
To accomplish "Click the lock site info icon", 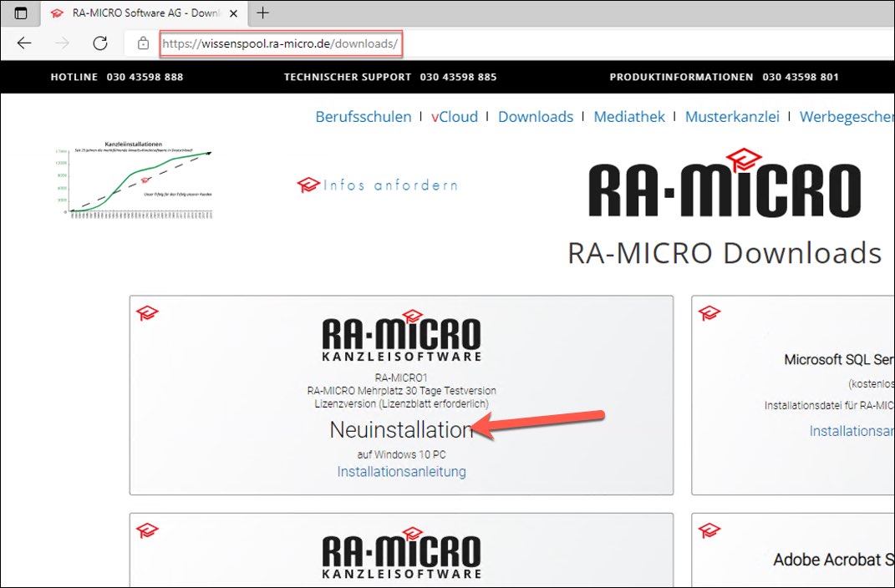I will (143, 43).
